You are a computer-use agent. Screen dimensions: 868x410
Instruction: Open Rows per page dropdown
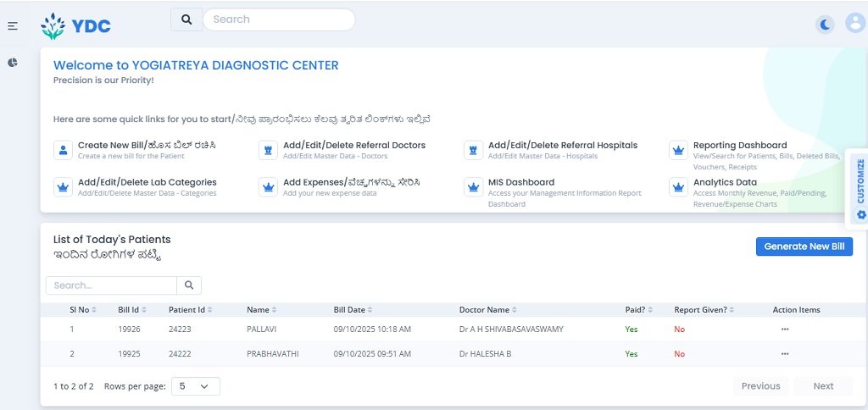(195, 386)
